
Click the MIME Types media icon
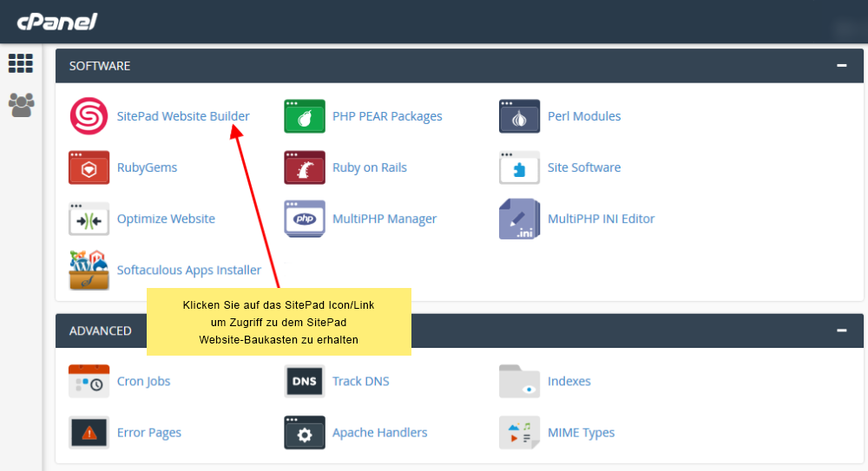pos(519,432)
